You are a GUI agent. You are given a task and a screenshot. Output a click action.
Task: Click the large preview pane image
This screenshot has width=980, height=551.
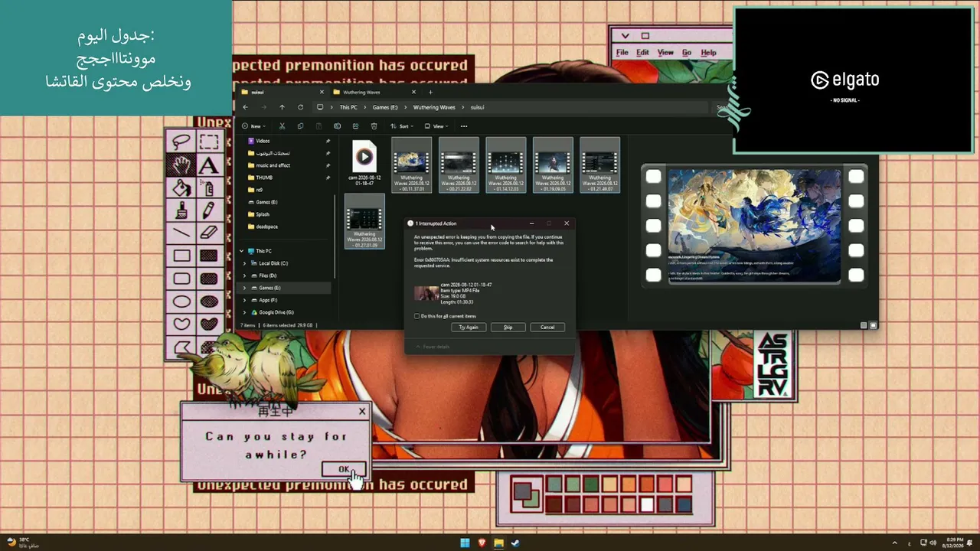tap(754, 226)
